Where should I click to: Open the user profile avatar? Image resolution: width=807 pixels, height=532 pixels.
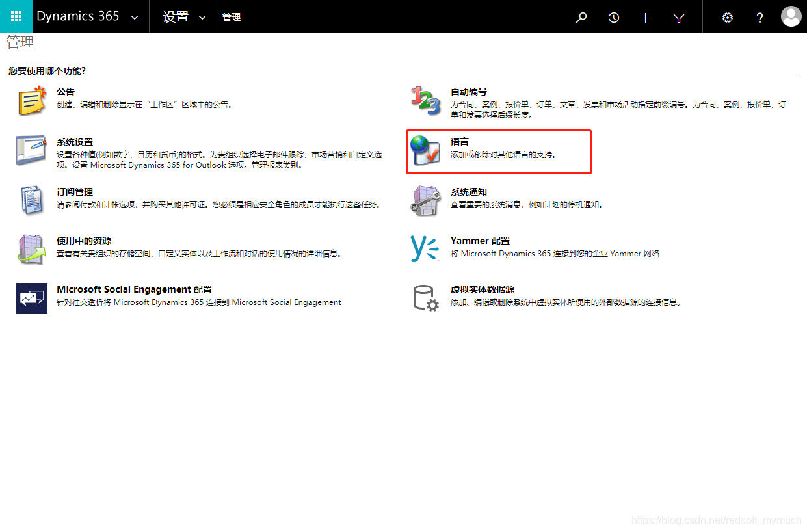click(x=791, y=16)
